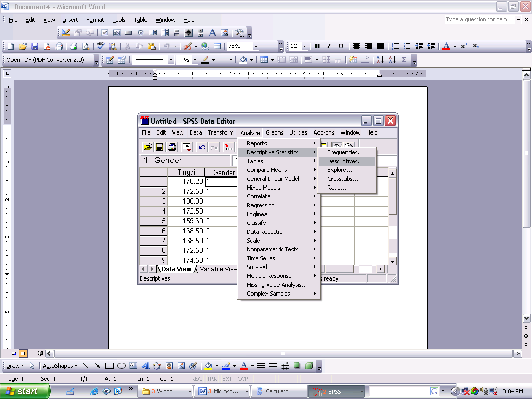Toggle Underline formatting
This screenshot has width=532, height=399.
tap(341, 46)
